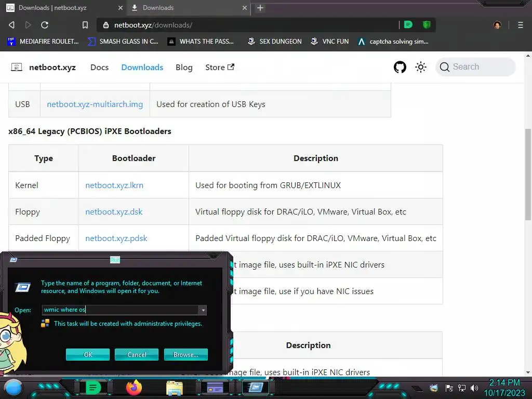Click the page vertical scrollbar thumb
Viewport: 532px width, 399px height.
(x=528, y=175)
